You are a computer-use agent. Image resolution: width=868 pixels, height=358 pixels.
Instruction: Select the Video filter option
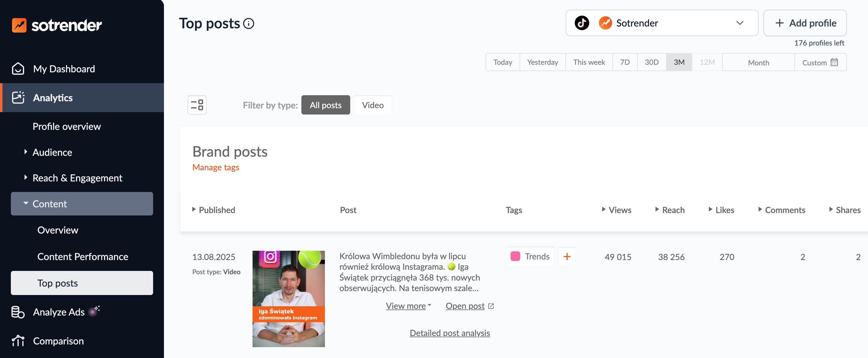click(x=373, y=105)
